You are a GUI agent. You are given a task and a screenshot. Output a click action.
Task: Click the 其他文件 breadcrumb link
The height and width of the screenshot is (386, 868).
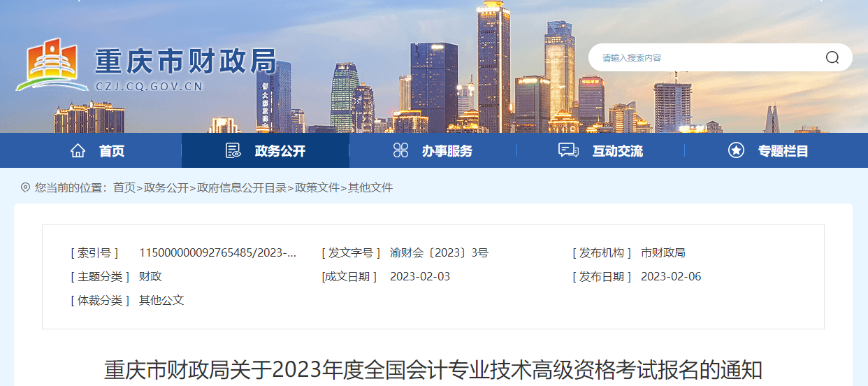point(370,187)
